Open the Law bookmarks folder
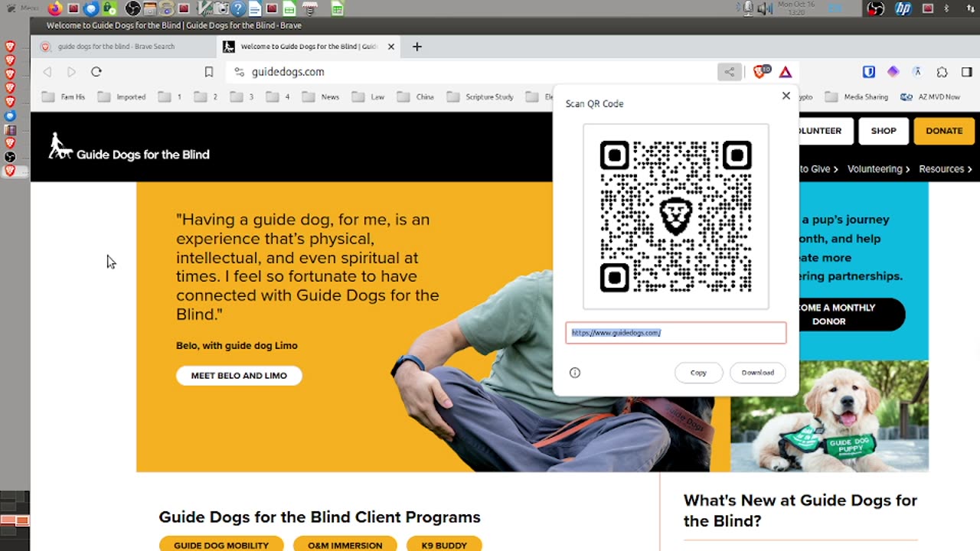Viewport: 980px width, 551px height. pyautogui.click(x=369, y=97)
